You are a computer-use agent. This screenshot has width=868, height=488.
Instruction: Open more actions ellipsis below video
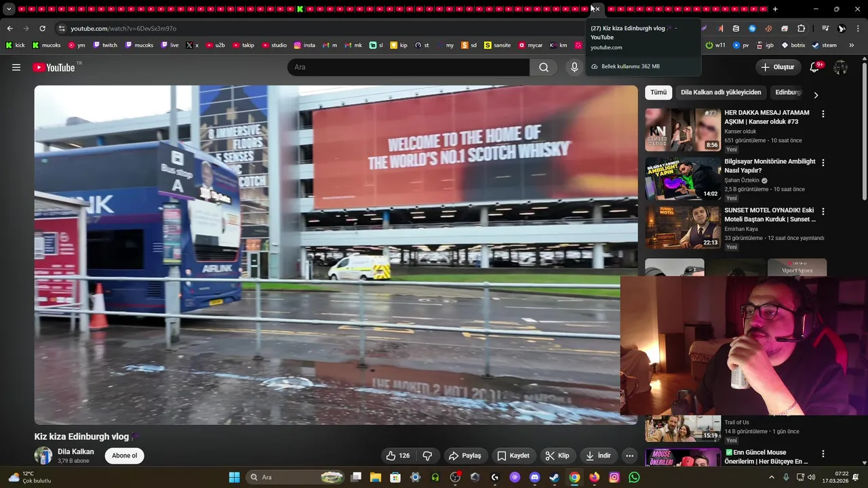[x=629, y=455]
